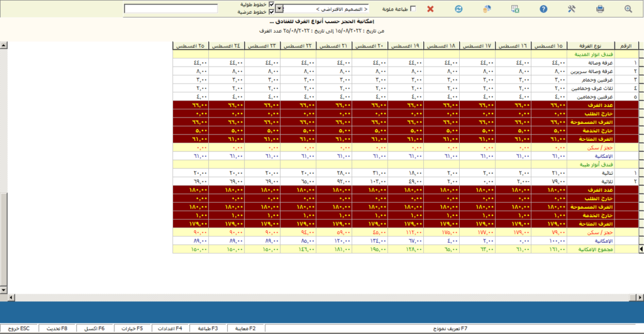Click the F7 تعريف نموذج button
This screenshot has width=644, height=334.
point(450,328)
